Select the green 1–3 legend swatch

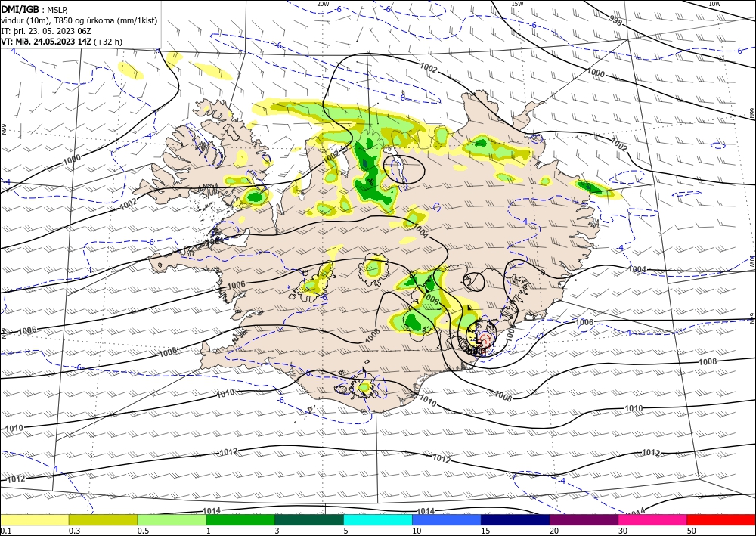(240, 519)
